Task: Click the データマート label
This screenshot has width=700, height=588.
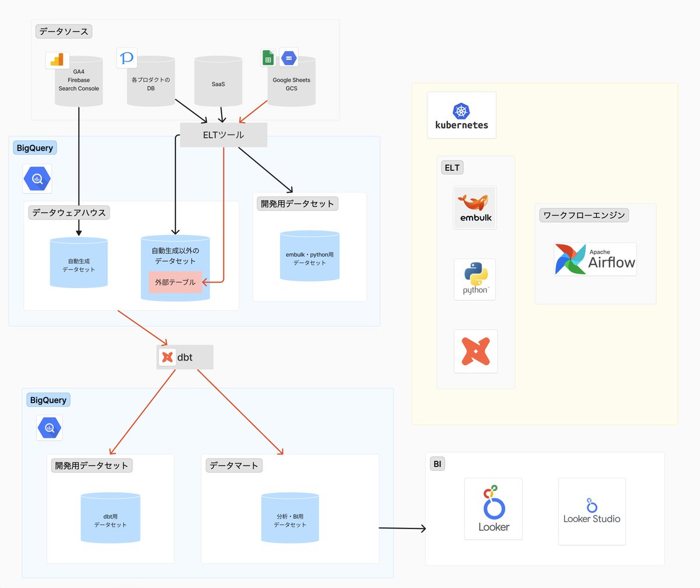Action: pos(234,466)
